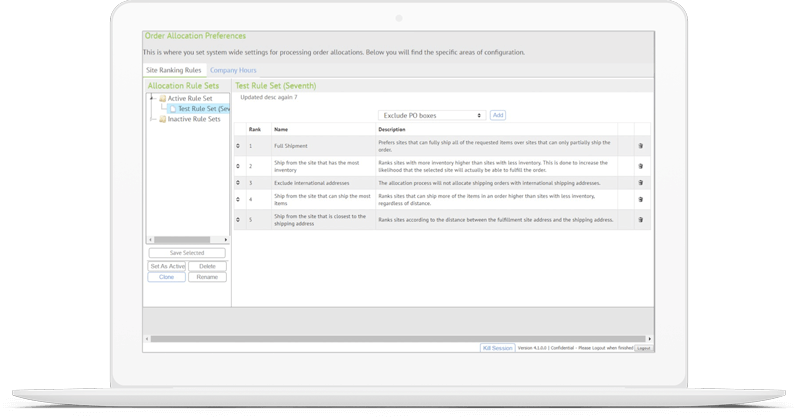Switch to the Company Hours tab
The image size is (800, 417).
click(x=233, y=70)
